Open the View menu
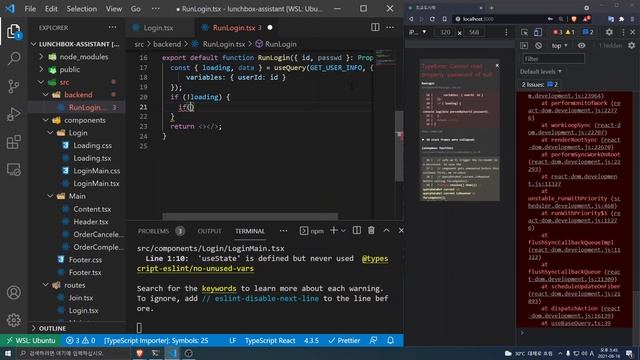The image size is (640, 360). coord(113,9)
